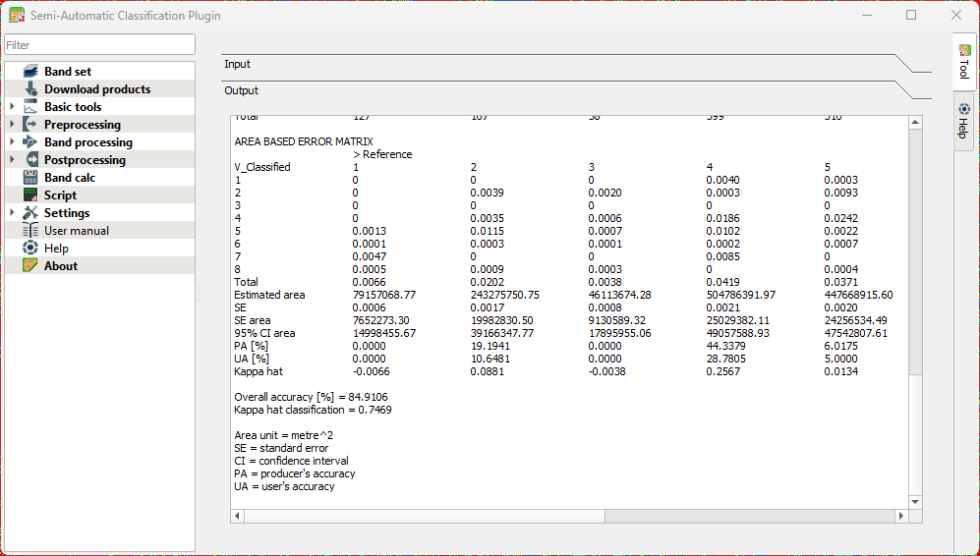This screenshot has width=980, height=556.
Task: Switch to the Help side tab
Action: coord(963,122)
